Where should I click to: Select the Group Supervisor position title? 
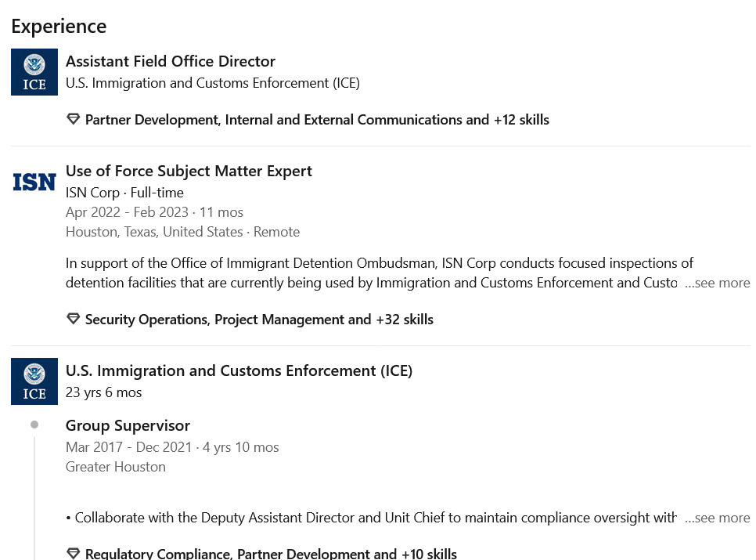point(128,425)
